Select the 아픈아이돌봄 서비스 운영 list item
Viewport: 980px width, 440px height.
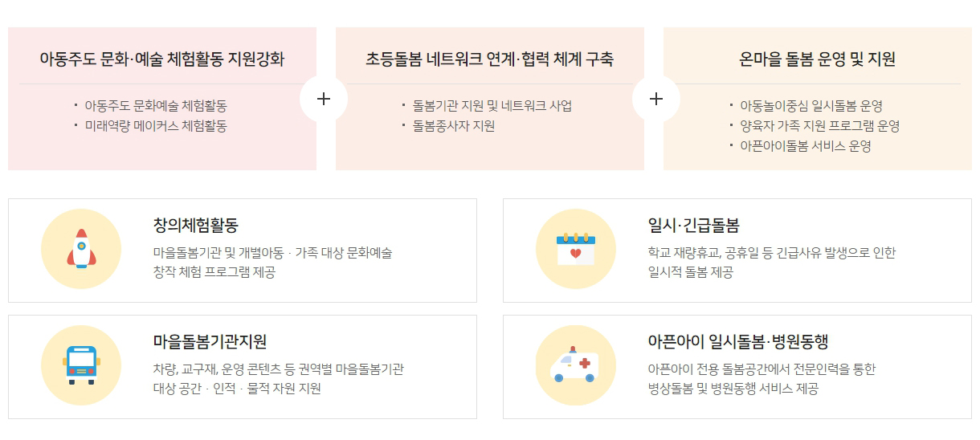(x=806, y=146)
